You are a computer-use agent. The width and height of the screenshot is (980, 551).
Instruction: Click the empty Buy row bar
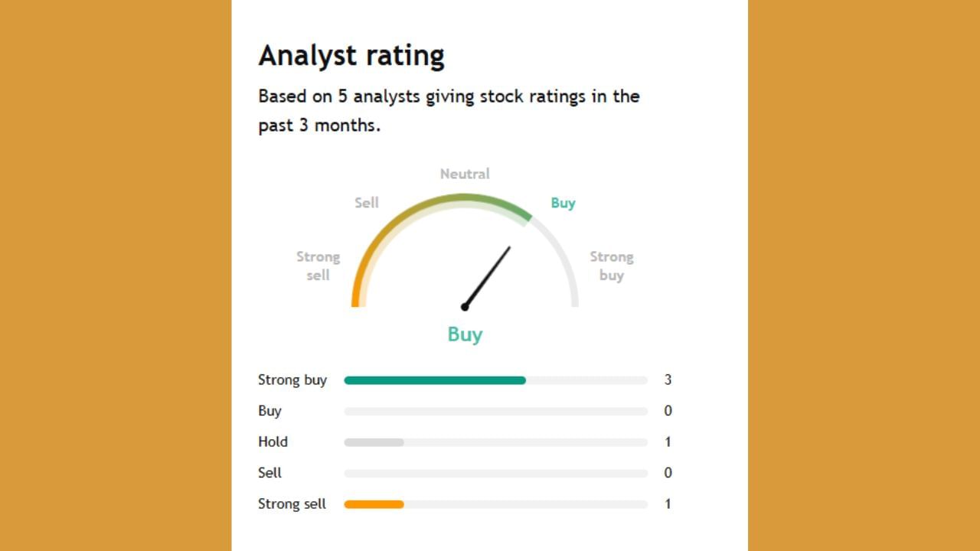click(495, 412)
